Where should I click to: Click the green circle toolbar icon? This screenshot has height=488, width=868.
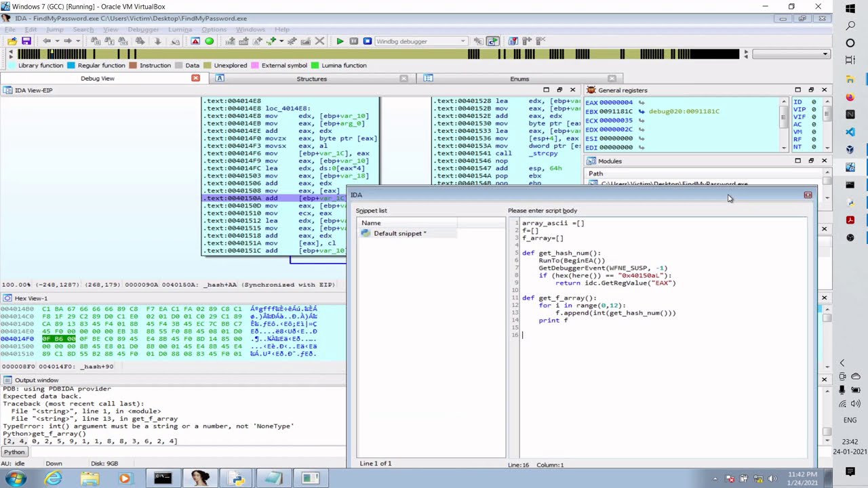209,41
